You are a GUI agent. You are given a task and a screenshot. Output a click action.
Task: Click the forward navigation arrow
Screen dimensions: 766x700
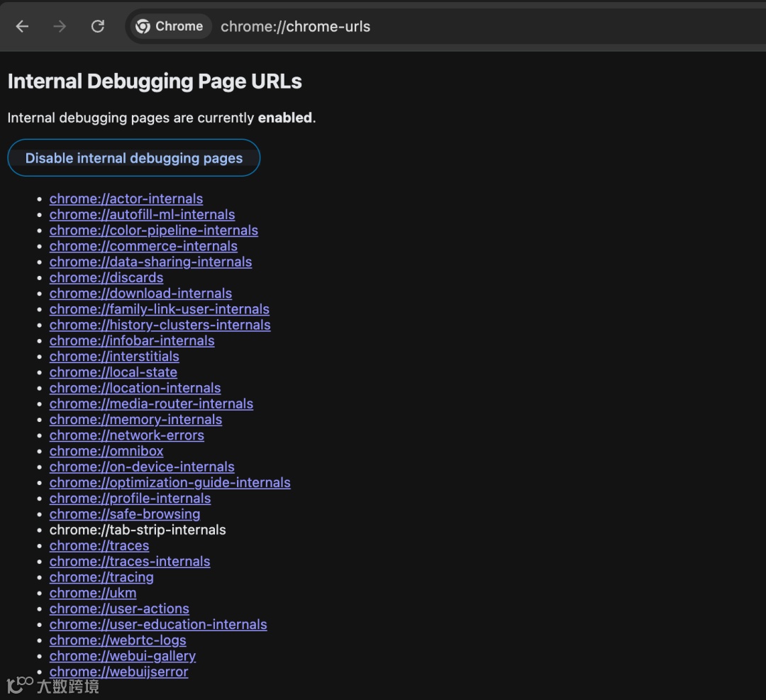(60, 26)
